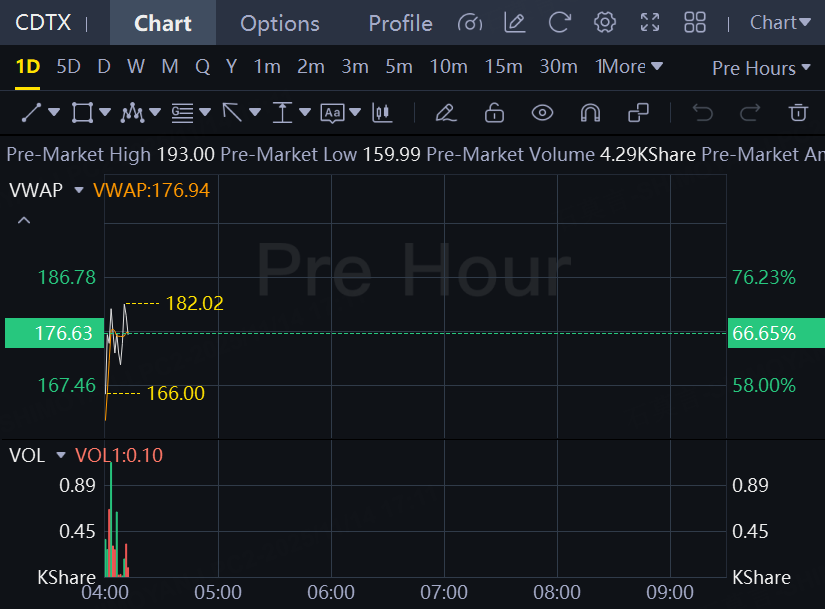This screenshot has width=825, height=609.
Task: Enter fullscreen with the expand icon
Action: pyautogui.click(x=650, y=23)
